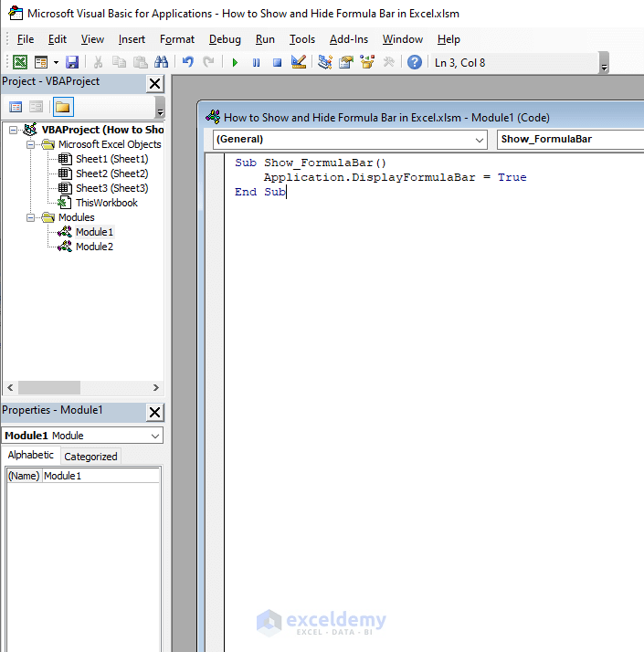Image resolution: width=644 pixels, height=652 pixels.
Task: Open the Tools menu
Action: pos(302,39)
